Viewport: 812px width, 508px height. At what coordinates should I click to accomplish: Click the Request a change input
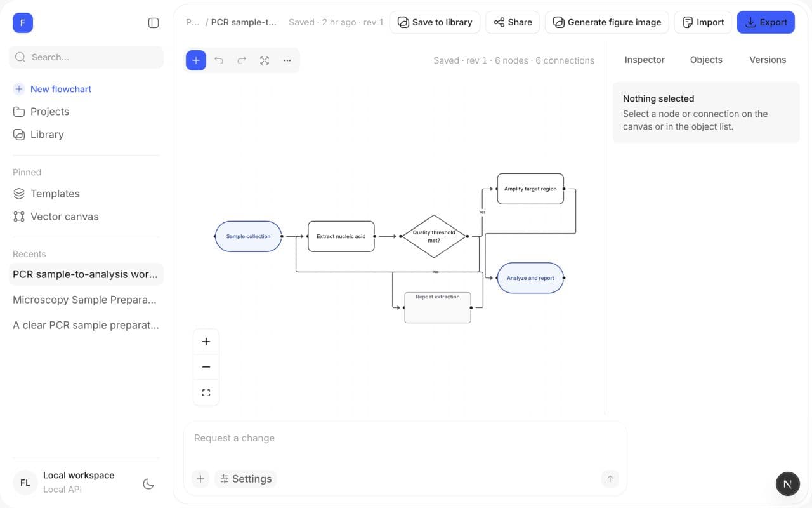click(x=405, y=438)
